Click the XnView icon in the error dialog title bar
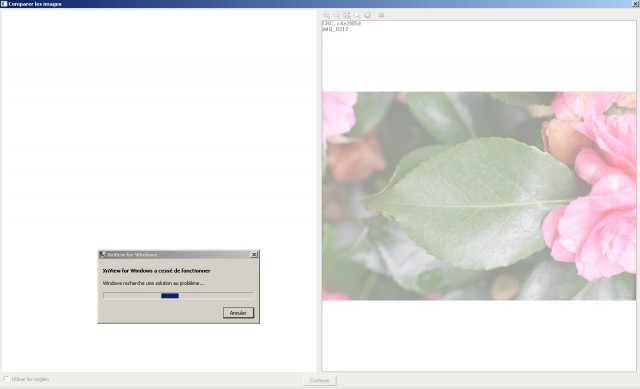The width and height of the screenshot is (640, 389). click(x=102, y=255)
